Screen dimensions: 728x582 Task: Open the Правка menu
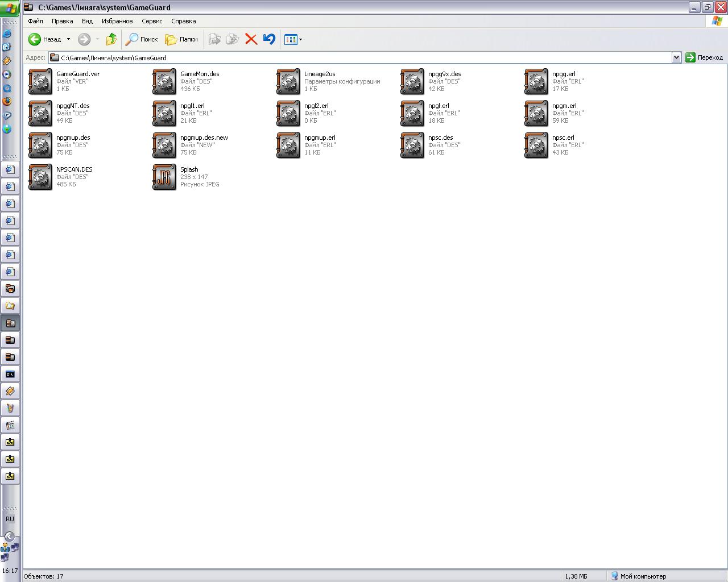[x=62, y=21]
